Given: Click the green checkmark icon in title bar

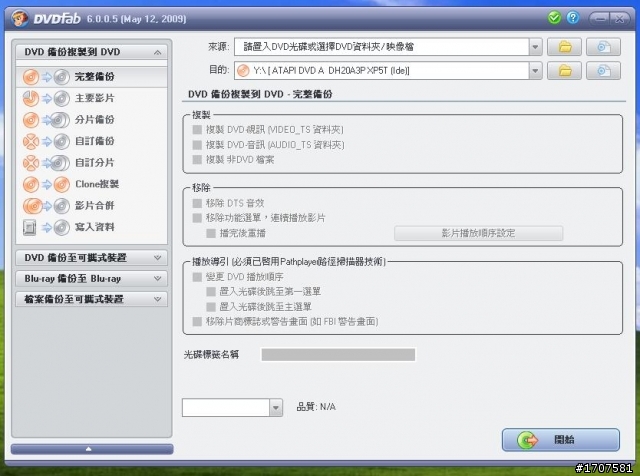Looking at the screenshot, I should coord(554,18).
